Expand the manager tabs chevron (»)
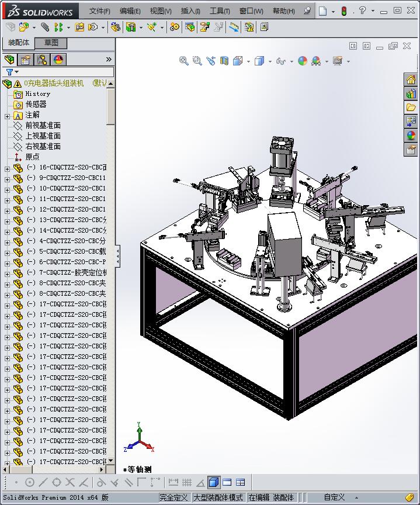The height and width of the screenshot is (505, 420). click(x=109, y=59)
